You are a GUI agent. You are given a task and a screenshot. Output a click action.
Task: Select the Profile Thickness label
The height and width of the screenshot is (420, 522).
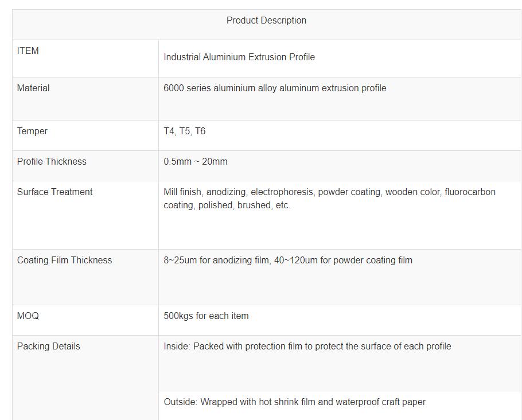(x=52, y=162)
